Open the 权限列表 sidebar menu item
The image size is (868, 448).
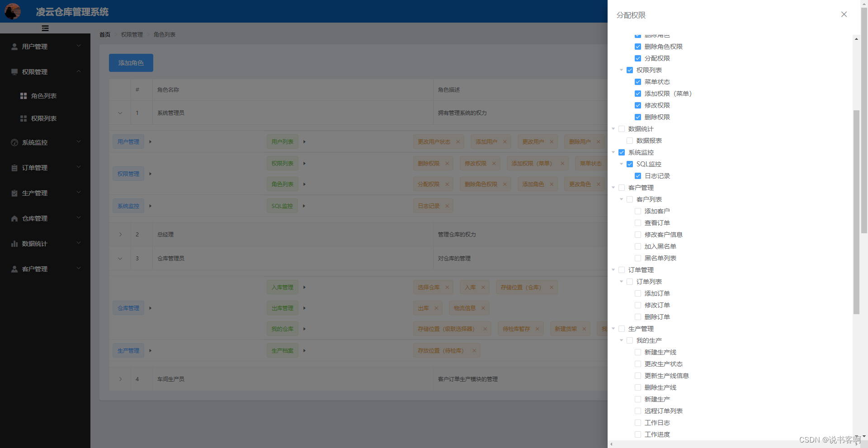[45, 118]
